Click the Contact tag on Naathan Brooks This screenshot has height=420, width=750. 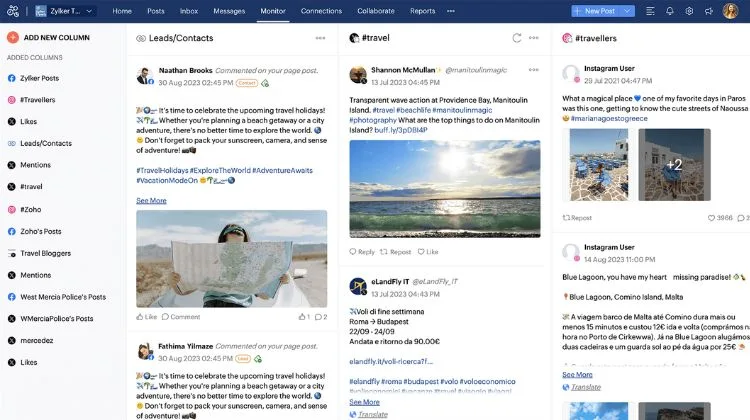pyautogui.click(x=247, y=83)
